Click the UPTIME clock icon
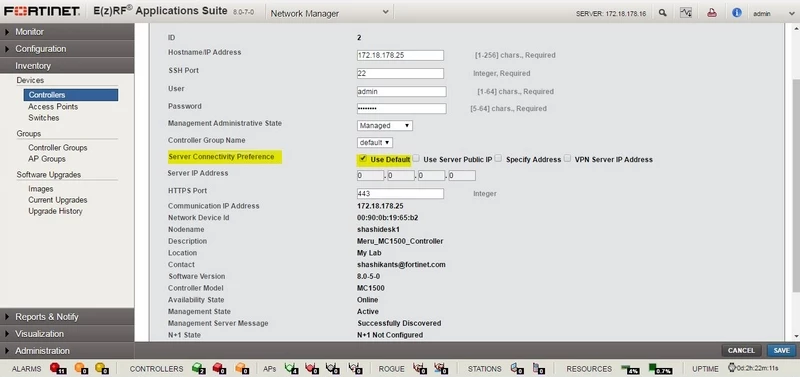 point(732,368)
